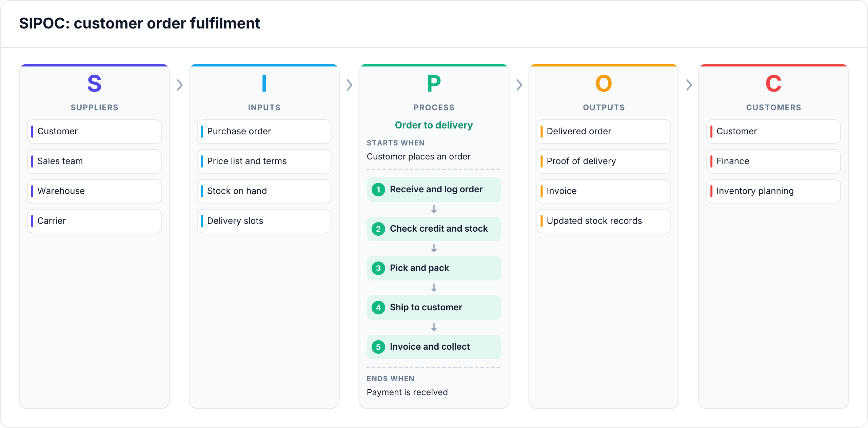Click the chevron between Process and Outputs

click(x=519, y=85)
